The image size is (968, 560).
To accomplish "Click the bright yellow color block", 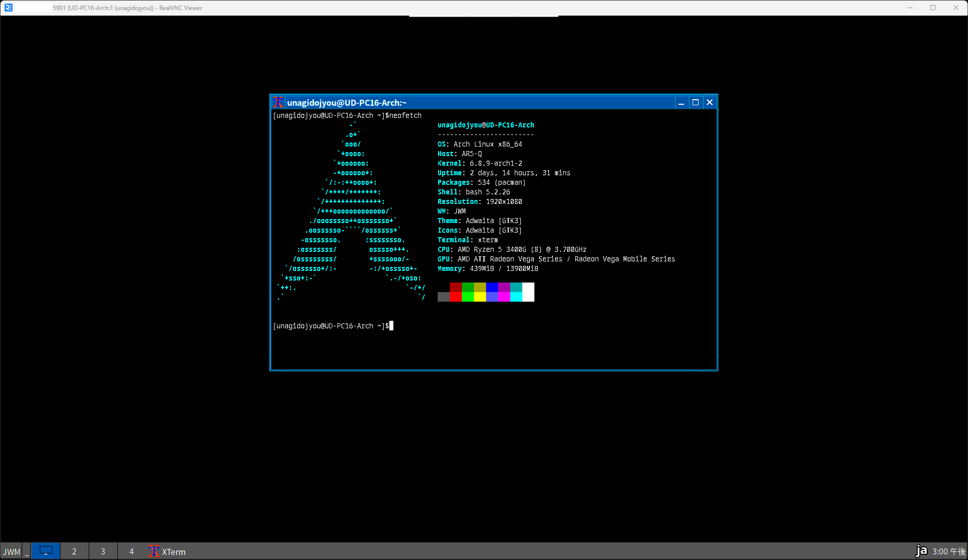I will click(x=480, y=297).
